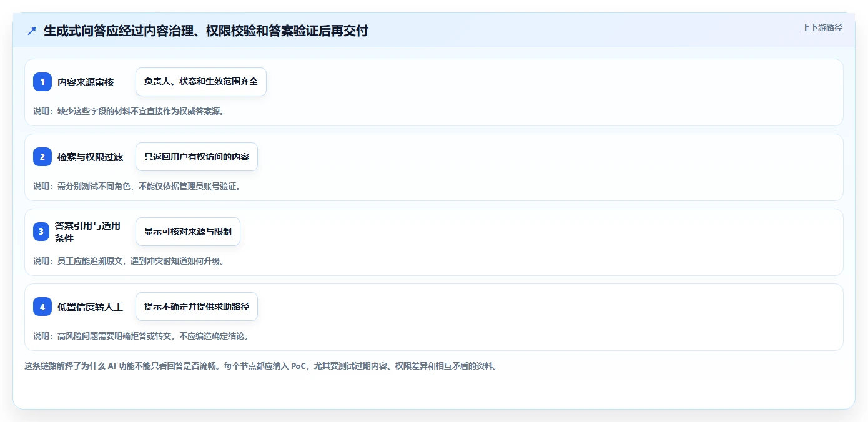Click the 低置信度转人工 step title

[x=90, y=307]
